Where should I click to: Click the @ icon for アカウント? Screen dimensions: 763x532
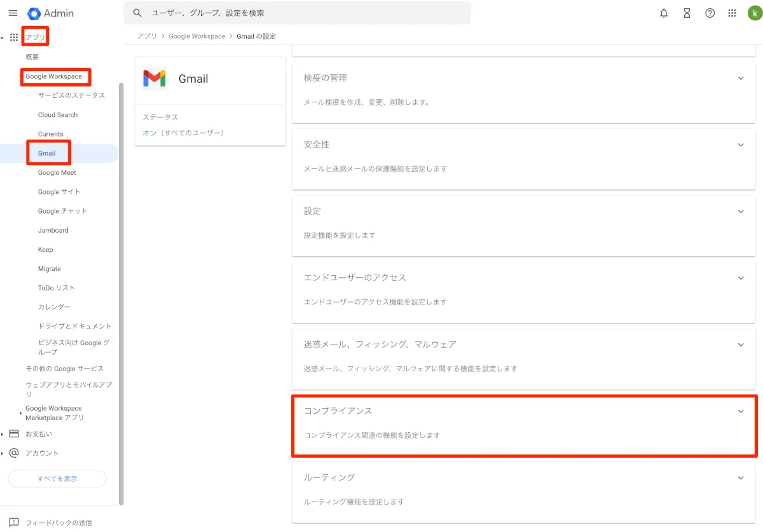pos(14,453)
